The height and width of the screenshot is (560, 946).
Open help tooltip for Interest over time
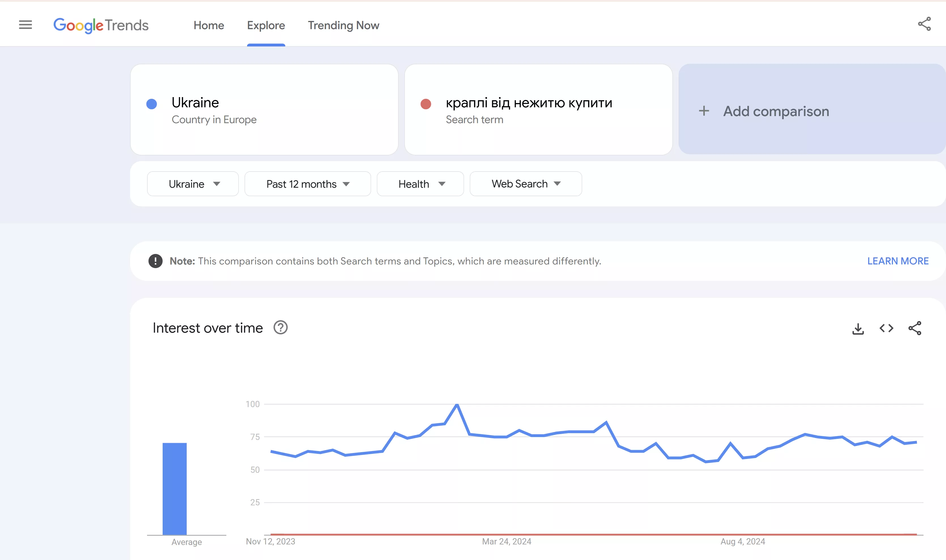click(x=280, y=328)
